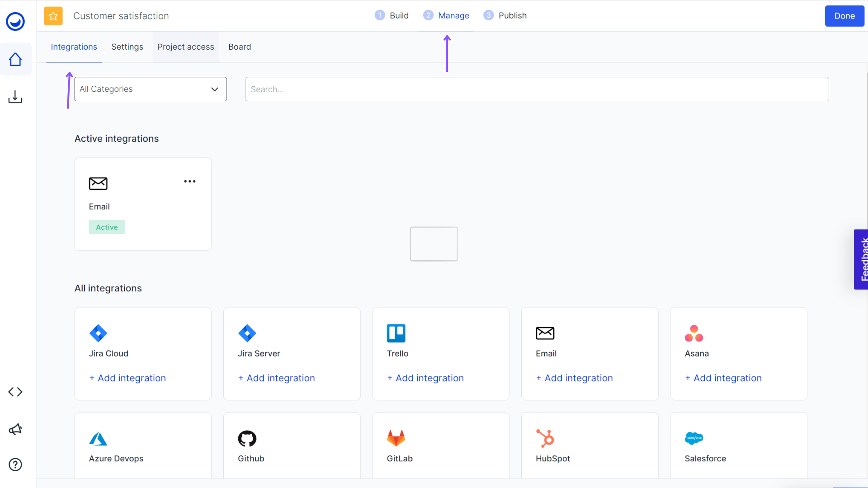868x488 pixels.
Task: Click the megaphone announcements icon
Action: pyautogui.click(x=15, y=429)
